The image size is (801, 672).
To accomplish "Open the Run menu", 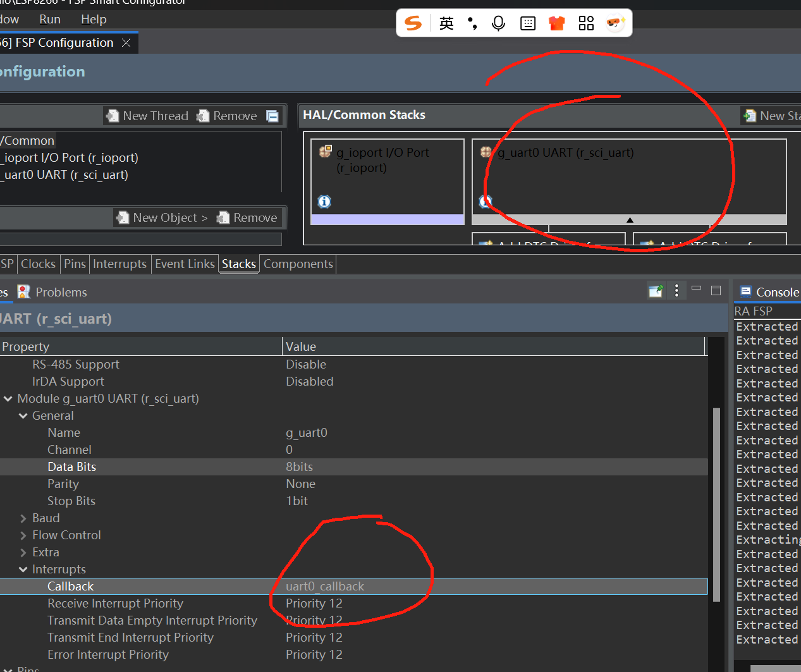I will [50, 19].
